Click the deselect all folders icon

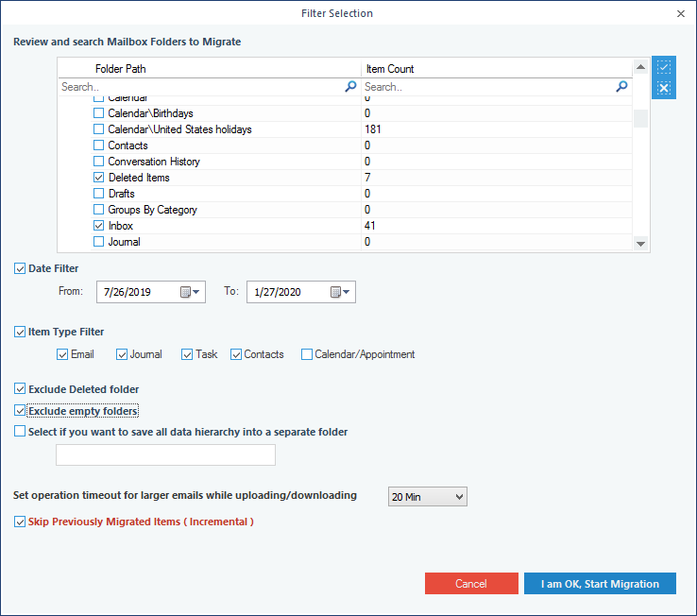[x=664, y=89]
